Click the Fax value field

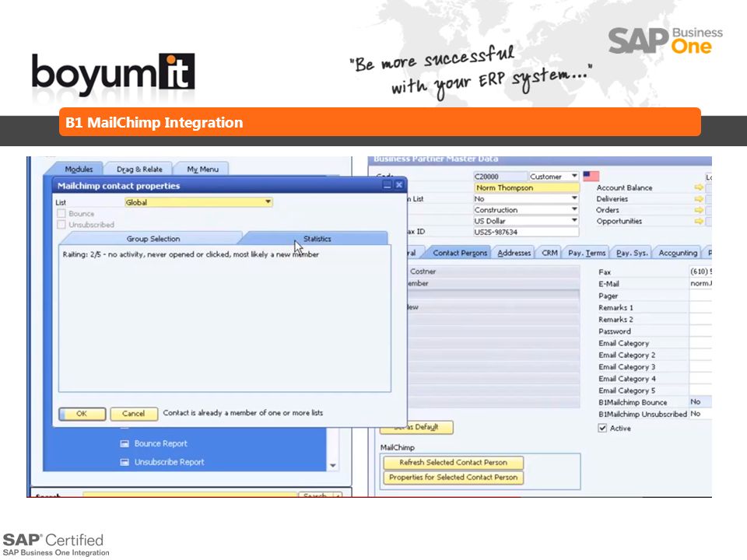click(x=700, y=271)
